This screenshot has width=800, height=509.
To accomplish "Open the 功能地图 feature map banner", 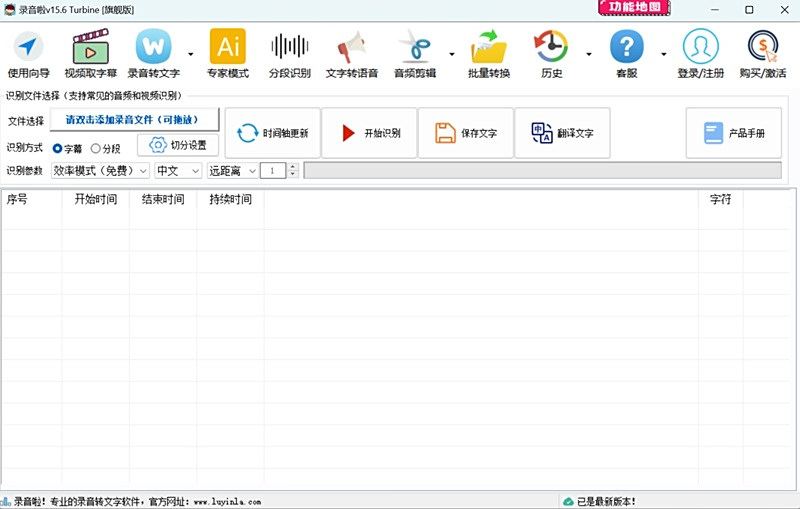I will click(x=636, y=8).
